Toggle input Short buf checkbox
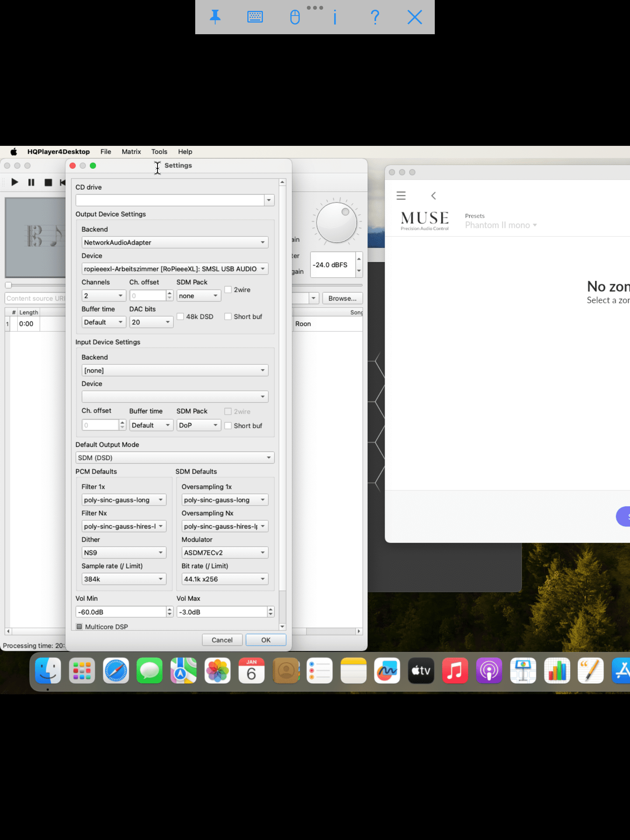This screenshot has height=840, width=630. coord(228,425)
